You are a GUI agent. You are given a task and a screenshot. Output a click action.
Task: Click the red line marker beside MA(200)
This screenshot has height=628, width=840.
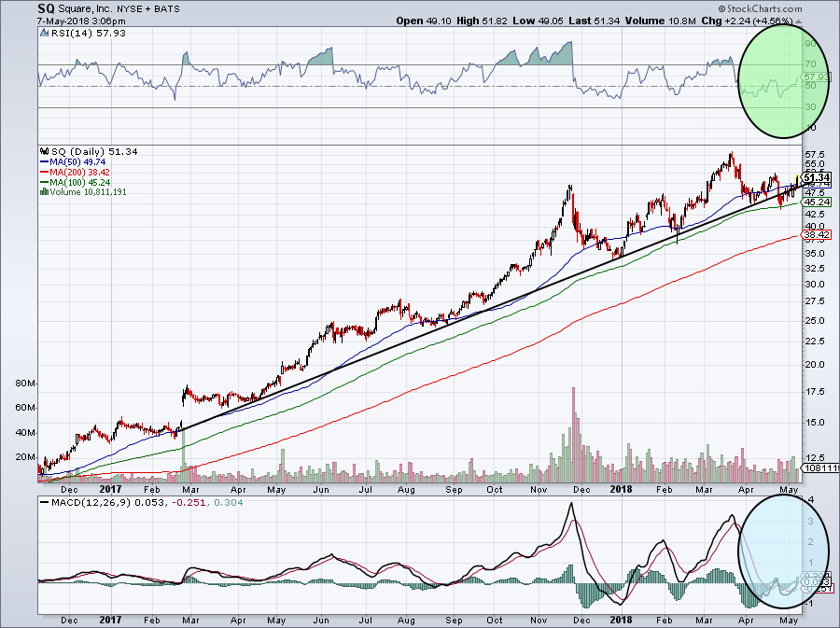tap(45, 173)
